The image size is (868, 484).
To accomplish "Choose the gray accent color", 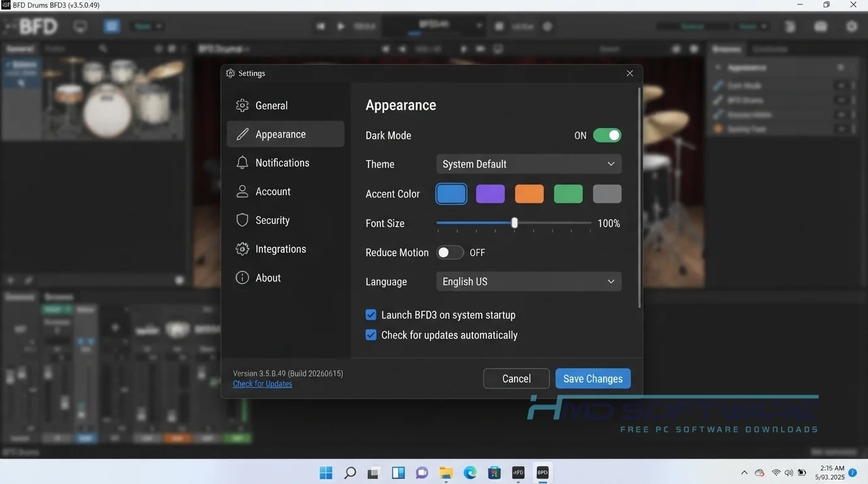I will coord(607,194).
